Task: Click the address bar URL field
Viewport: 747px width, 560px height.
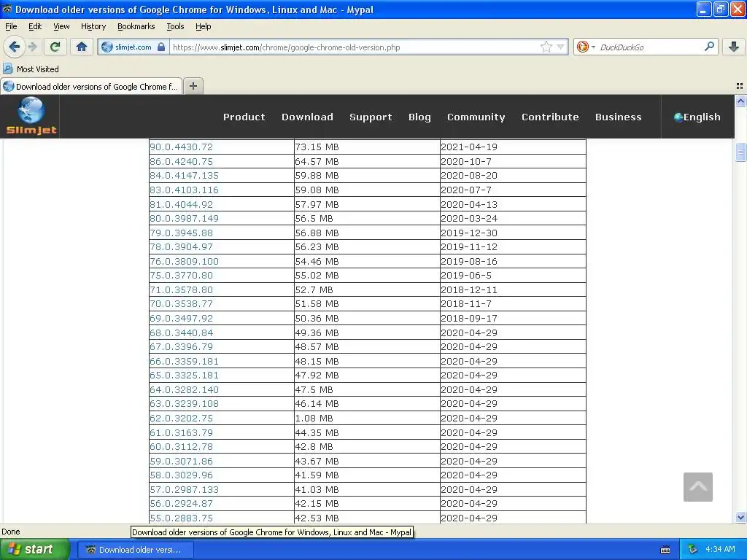Action: pos(355,47)
